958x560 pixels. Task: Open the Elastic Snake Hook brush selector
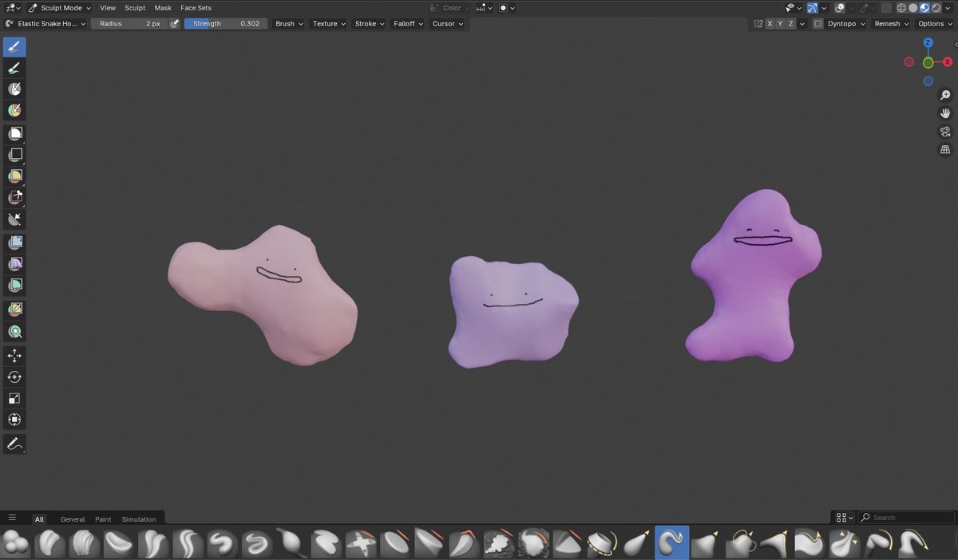click(46, 24)
